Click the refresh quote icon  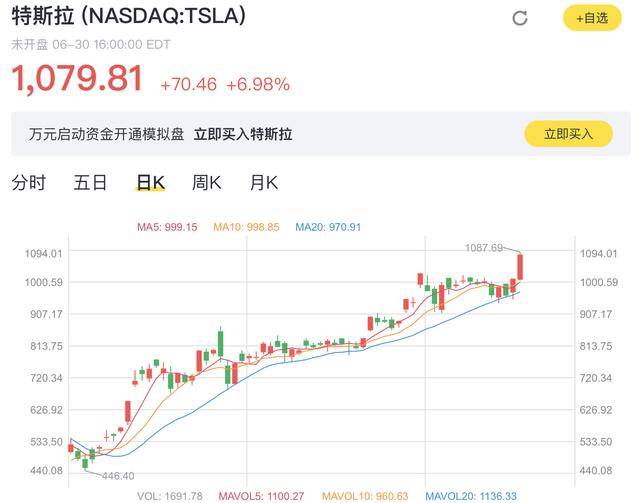click(520, 18)
